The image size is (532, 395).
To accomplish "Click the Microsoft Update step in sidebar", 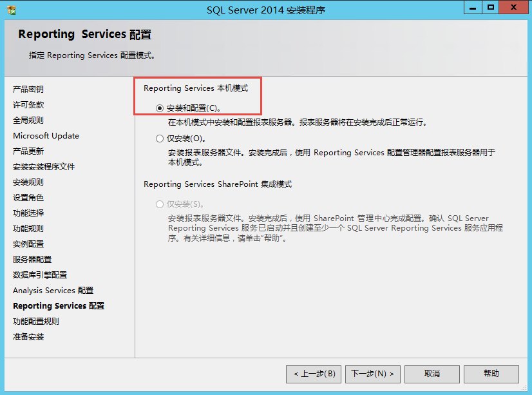I will tap(46, 136).
